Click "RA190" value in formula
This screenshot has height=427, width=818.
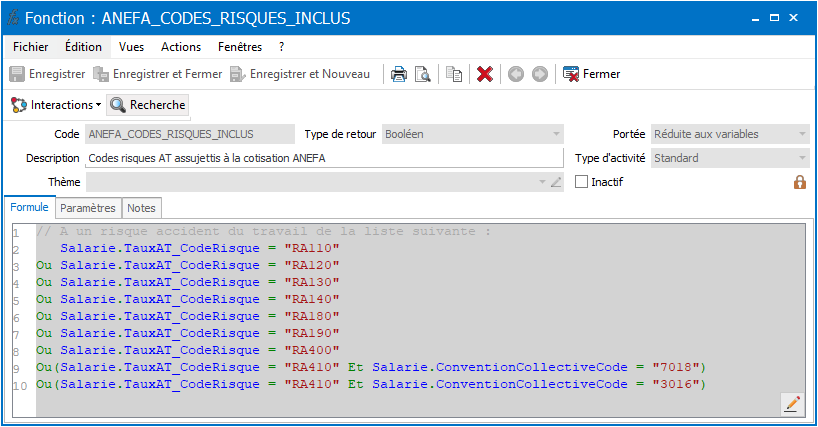pyautogui.click(x=312, y=333)
